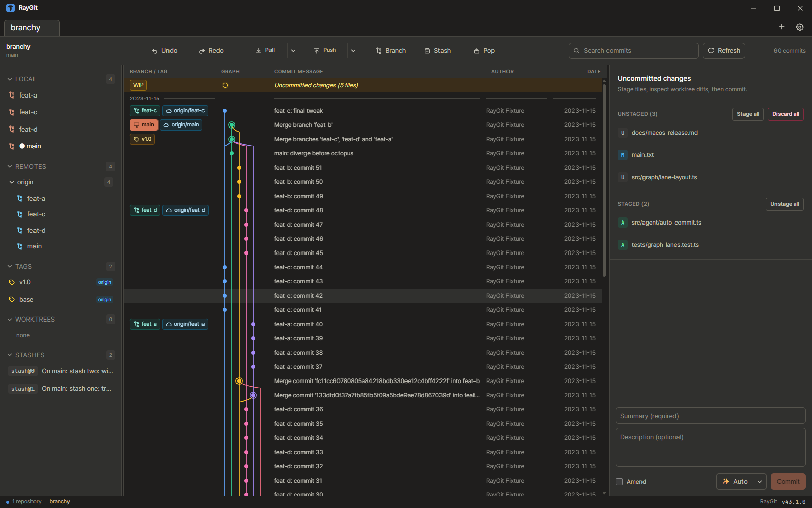Add a new repository tab with plus

(782, 27)
